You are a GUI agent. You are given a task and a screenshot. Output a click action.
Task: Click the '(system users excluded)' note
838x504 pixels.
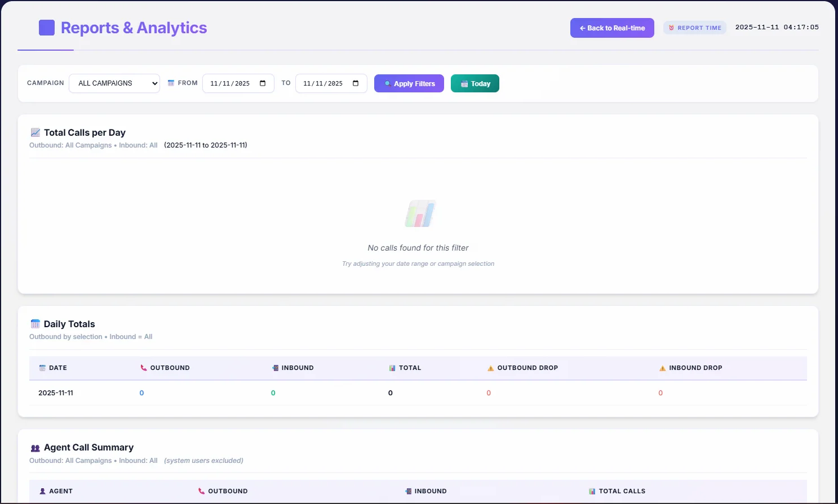tap(203, 461)
